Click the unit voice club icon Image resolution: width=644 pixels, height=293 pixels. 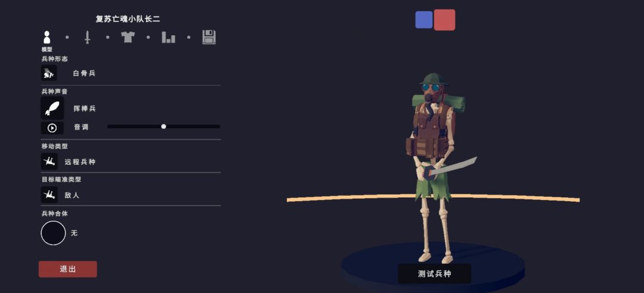[52, 109]
